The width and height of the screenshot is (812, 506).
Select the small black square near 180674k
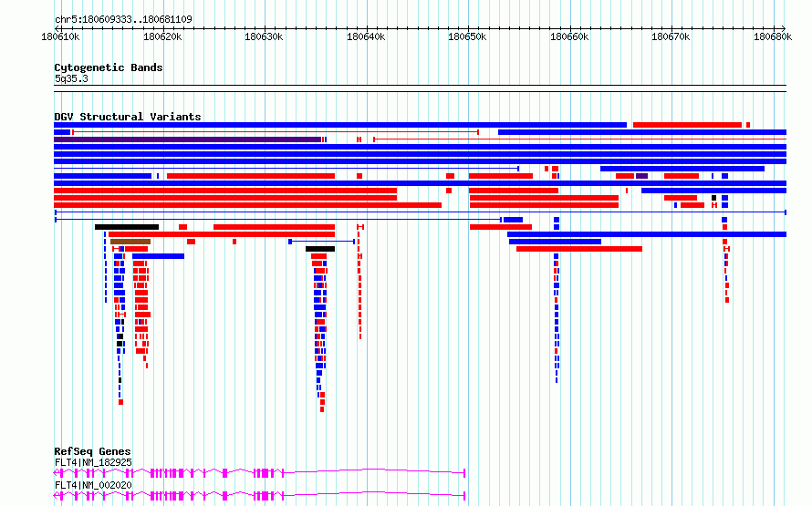(713, 198)
